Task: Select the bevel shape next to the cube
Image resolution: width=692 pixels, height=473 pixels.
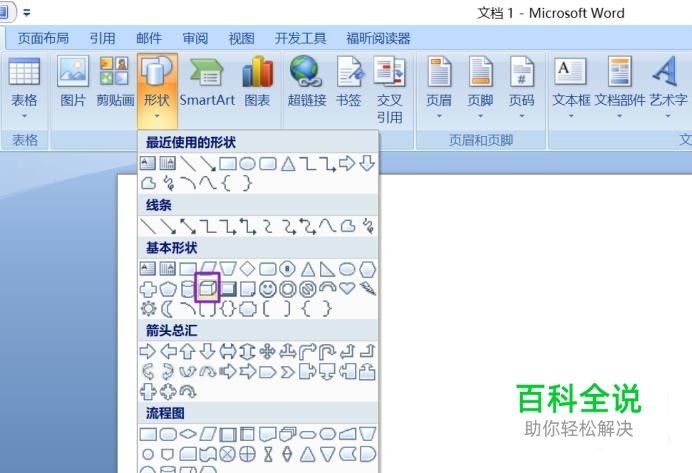Action: point(228,289)
